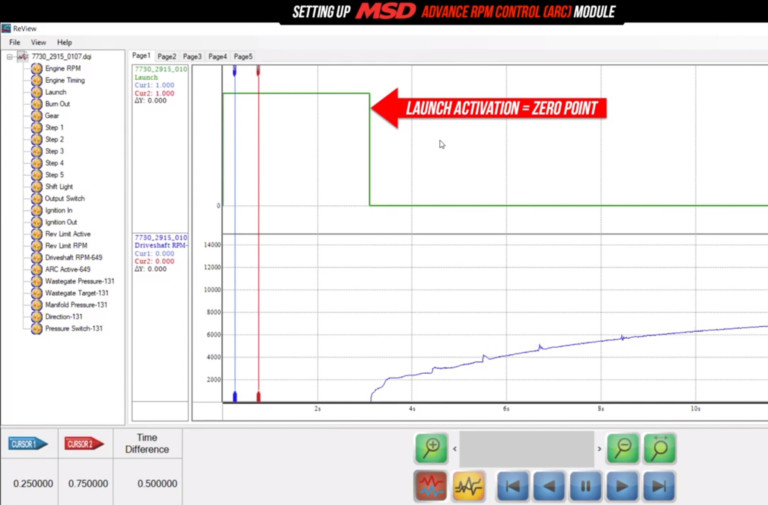The height and width of the screenshot is (505, 768).
Task: Select the 7730_2915_0107.dqi file entry
Action: click(x=61, y=57)
